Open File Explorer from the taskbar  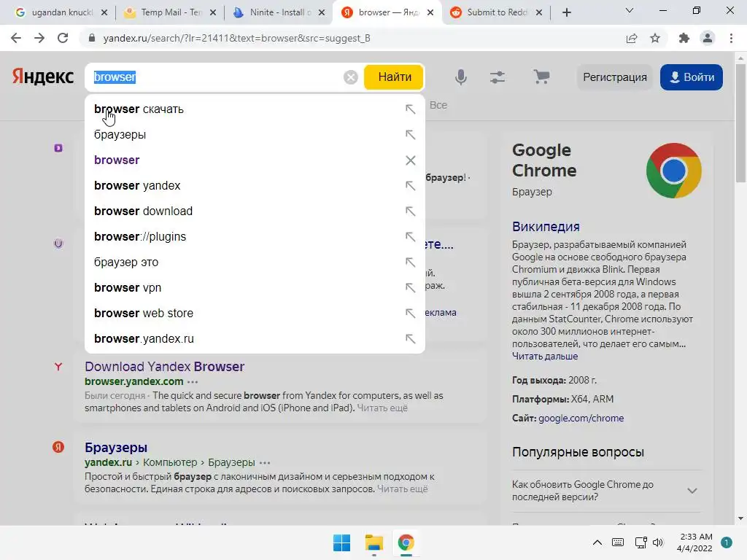[x=374, y=542]
